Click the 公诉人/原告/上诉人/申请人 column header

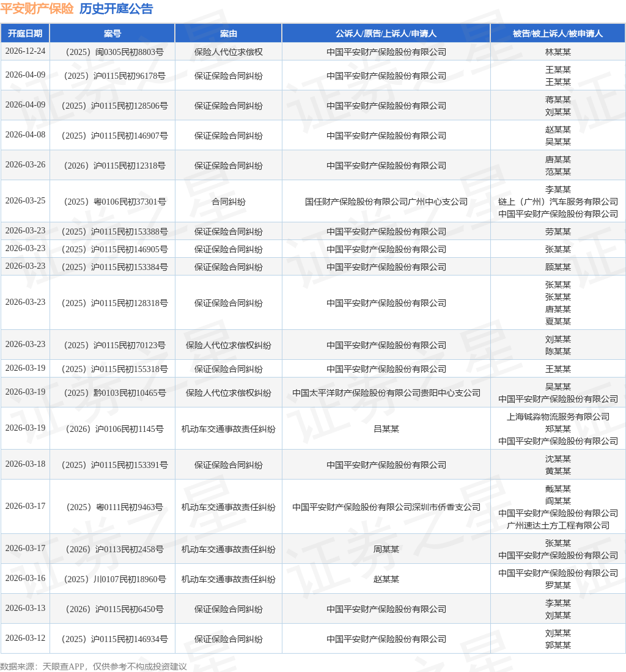(x=386, y=34)
